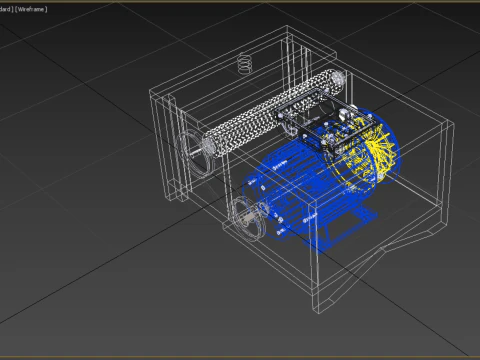Screen dimensions: 480x360
Task: Select the handwheel at cylinder's left end
Action: (197, 153)
